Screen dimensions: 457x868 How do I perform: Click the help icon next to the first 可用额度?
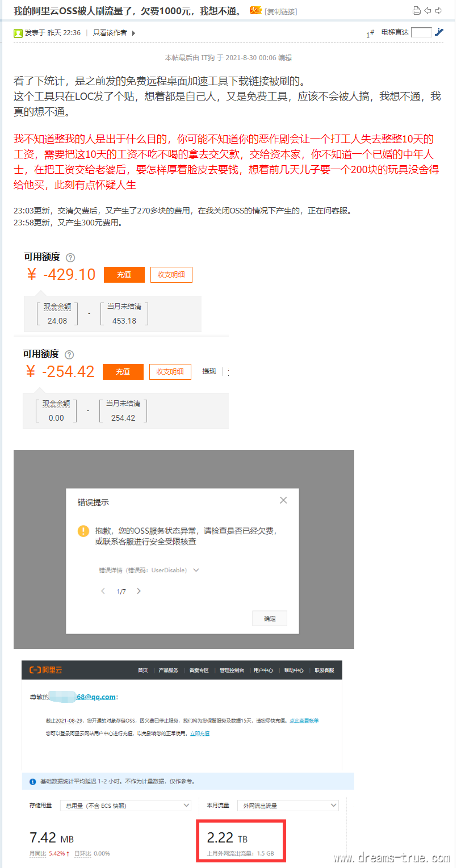[70, 257]
